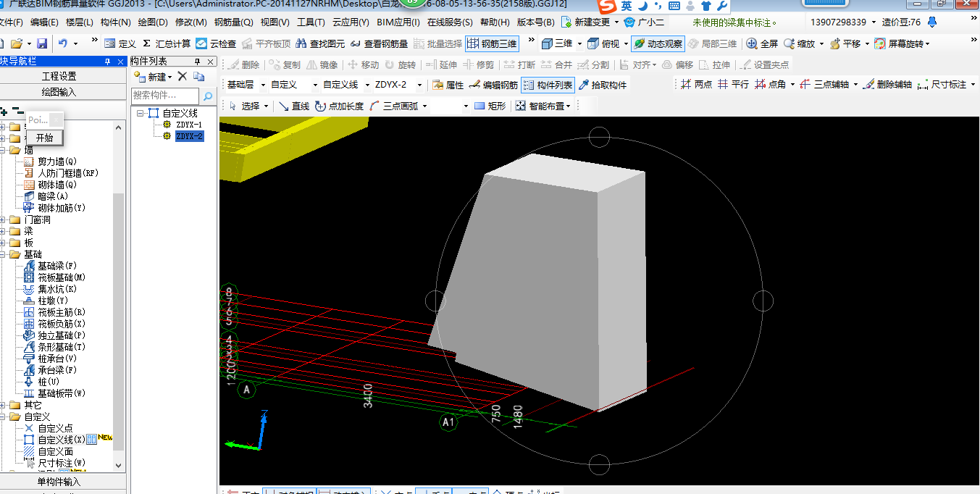Select ZDYX-1 in component tree
The image size is (980, 494).
pos(188,125)
